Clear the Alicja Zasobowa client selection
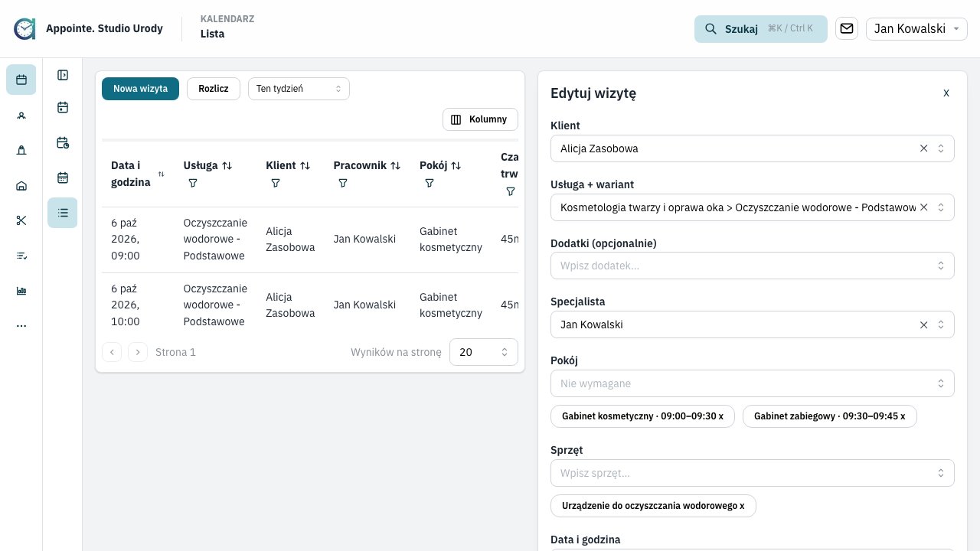Screen dimensions: 980x551 tap(923, 148)
